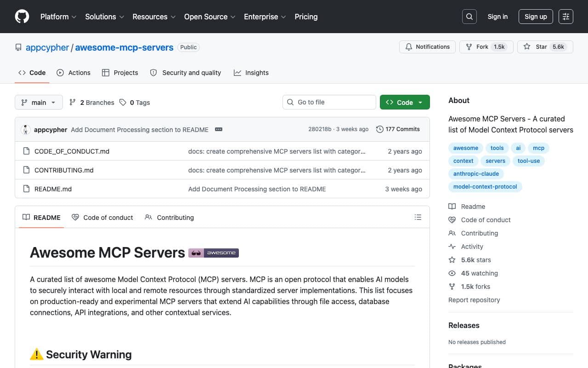The width and height of the screenshot is (588, 368).
Task: Open awesome-mcp-servers repository link
Action: pos(124,47)
